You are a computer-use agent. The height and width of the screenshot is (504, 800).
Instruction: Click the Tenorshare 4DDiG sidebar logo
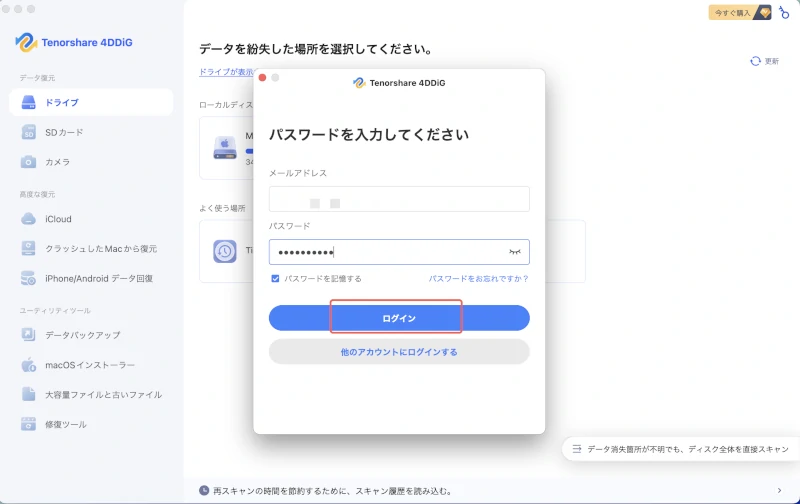(x=74, y=42)
